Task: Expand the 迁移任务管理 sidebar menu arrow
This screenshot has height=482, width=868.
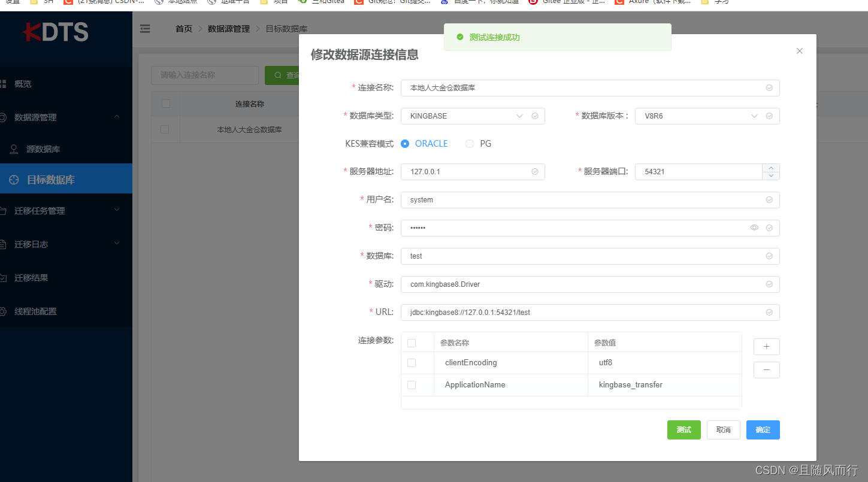Action: tap(117, 210)
